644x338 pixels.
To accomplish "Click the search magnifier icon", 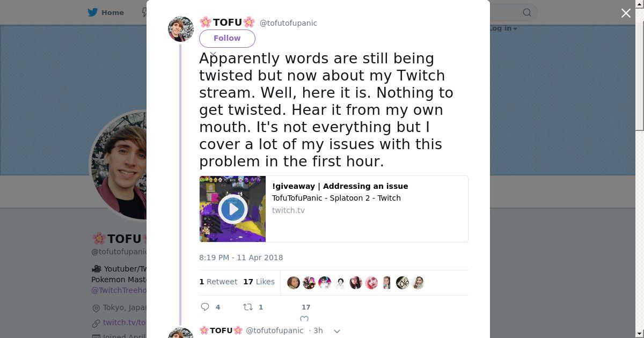I will [x=527, y=12].
